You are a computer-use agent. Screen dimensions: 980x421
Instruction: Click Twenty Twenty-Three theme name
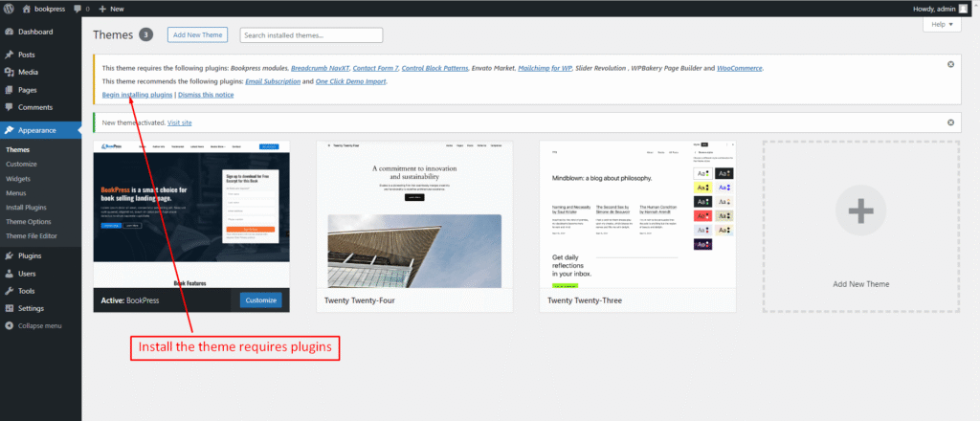[x=585, y=300]
